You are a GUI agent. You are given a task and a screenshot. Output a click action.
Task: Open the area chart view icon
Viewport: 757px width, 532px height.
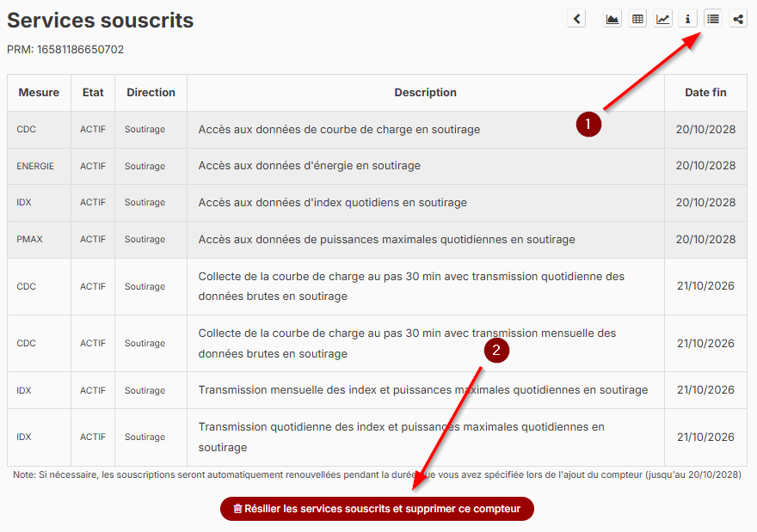pos(612,19)
